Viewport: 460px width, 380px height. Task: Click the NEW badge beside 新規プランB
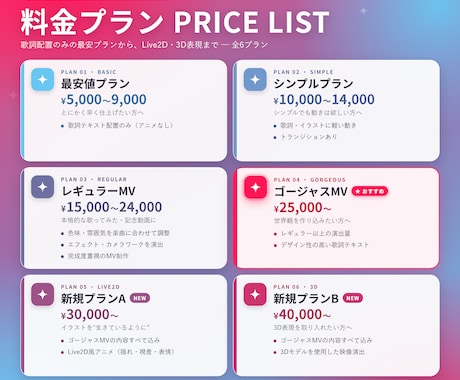point(353,298)
